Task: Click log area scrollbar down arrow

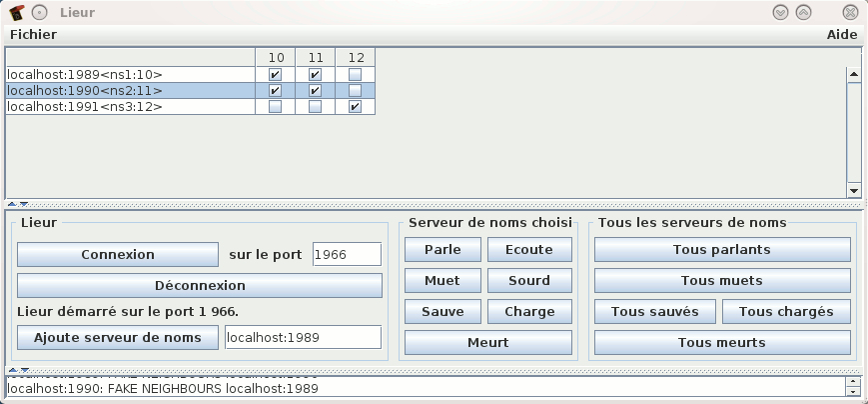Action: pyautogui.click(x=853, y=391)
